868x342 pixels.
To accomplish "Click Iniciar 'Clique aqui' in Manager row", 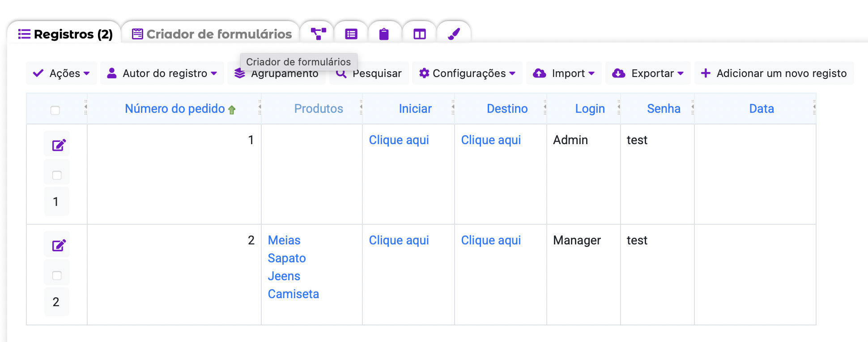I will pyautogui.click(x=399, y=240).
